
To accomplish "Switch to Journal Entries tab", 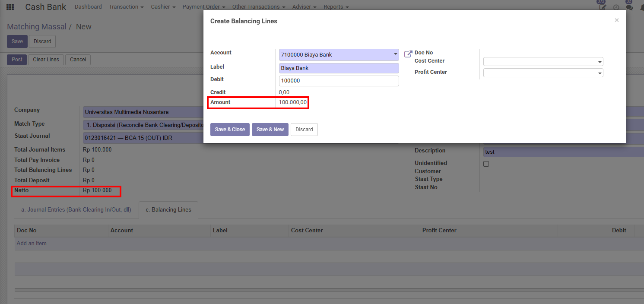I will tap(76, 210).
